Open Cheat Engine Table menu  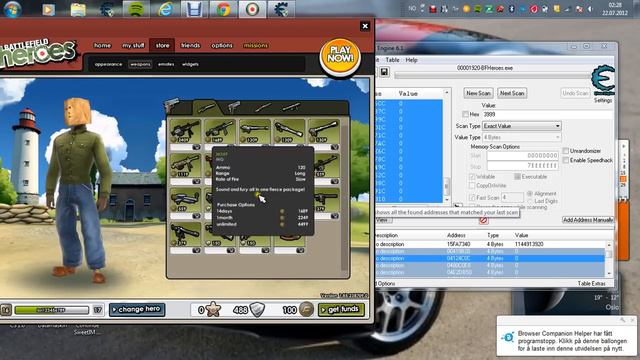[392, 60]
